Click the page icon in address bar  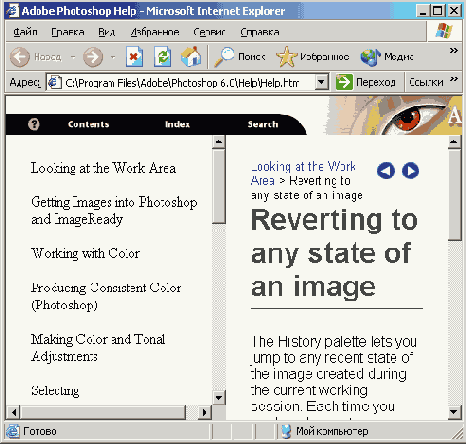tap(54, 82)
